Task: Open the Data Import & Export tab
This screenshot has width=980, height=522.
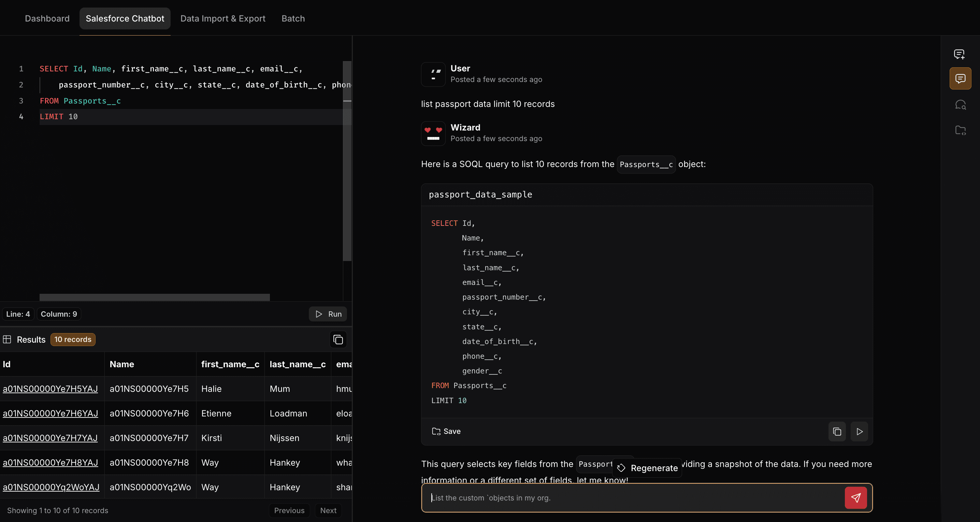Action: tap(222, 18)
